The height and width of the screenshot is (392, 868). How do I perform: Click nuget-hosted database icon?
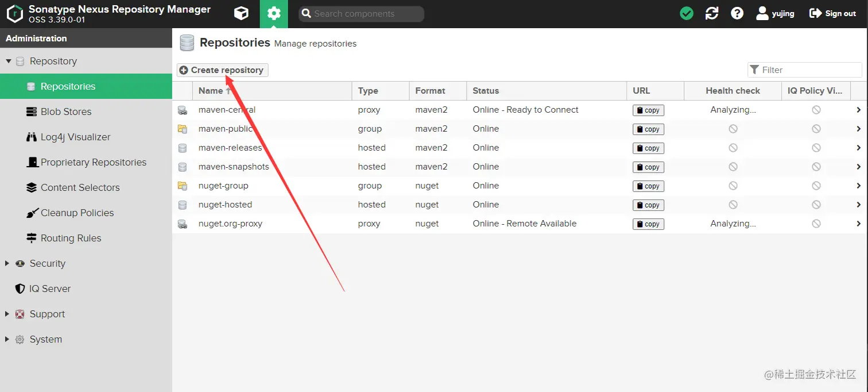183,205
